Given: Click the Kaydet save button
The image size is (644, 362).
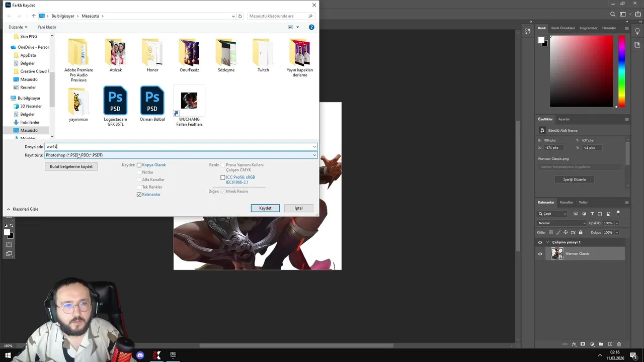Looking at the screenshot, I should pyautogui.click(x=265, y=208).
